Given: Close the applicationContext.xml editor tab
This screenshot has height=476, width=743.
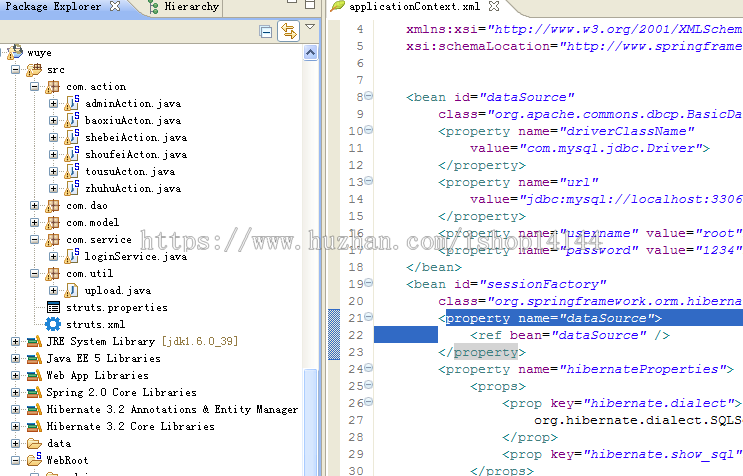Looking at the screenshot, I should coord(494,7).
